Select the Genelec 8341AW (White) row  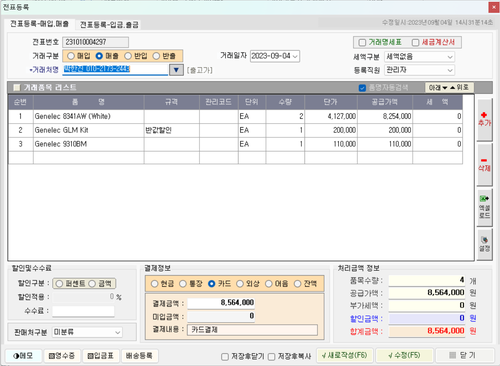tap(235, 116)
